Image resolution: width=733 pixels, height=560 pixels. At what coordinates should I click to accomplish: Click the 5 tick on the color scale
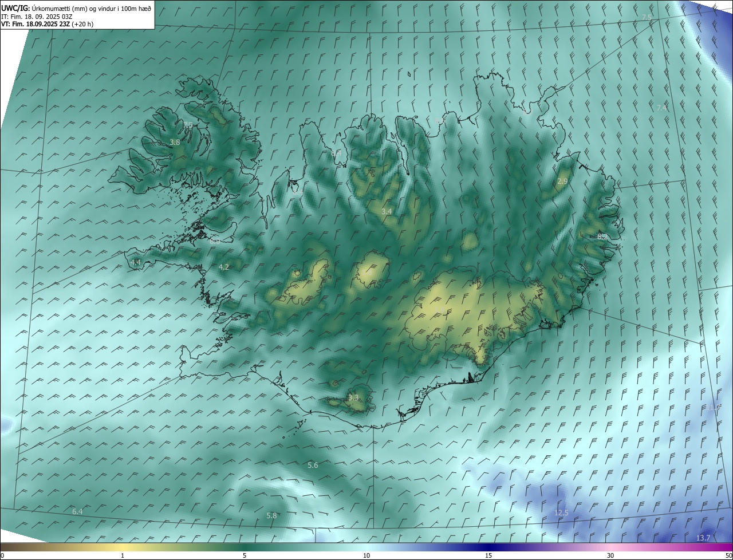pos(245,555)
